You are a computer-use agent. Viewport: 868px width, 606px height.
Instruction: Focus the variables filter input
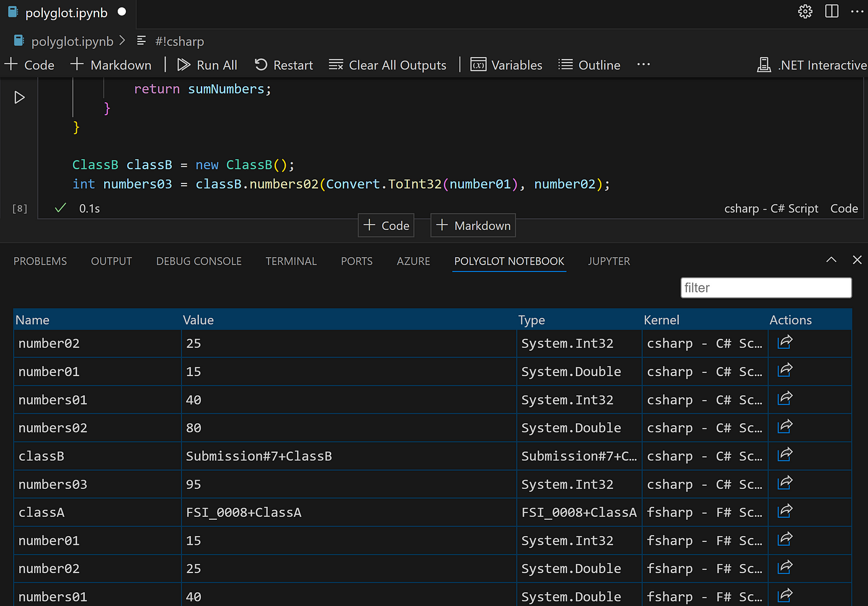pos(766,288)
